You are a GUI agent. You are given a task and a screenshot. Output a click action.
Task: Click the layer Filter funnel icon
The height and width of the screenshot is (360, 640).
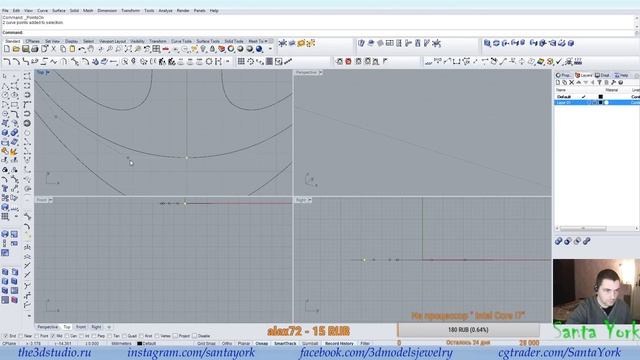pos(600,82)
